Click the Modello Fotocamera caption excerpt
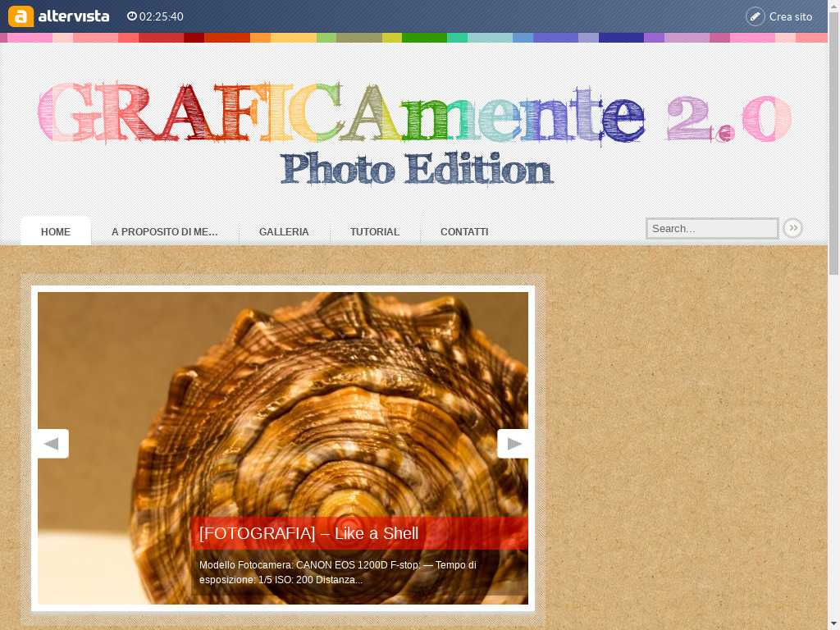This screenshot has width=840, height=630. coord(337,572)
